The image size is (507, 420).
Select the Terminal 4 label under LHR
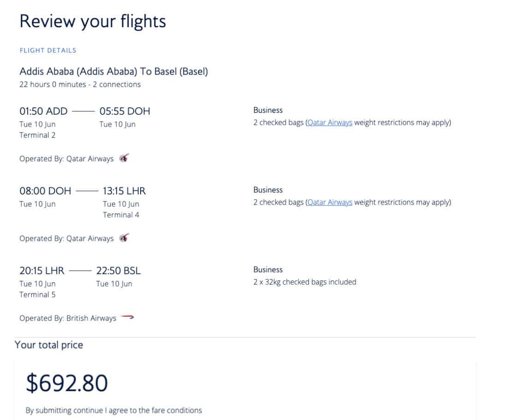point(121,215)
